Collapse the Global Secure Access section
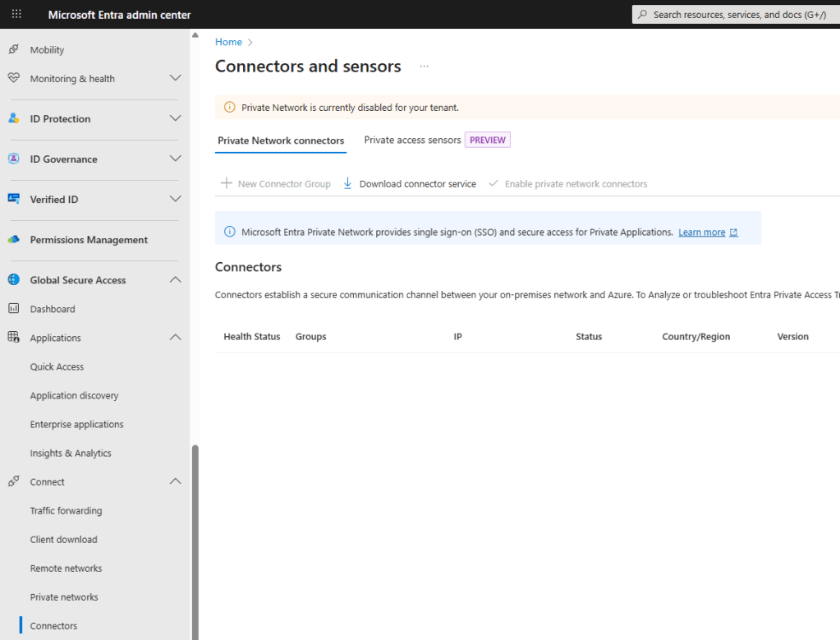Viewport: 840px width, 640px height. click(175, 280)
